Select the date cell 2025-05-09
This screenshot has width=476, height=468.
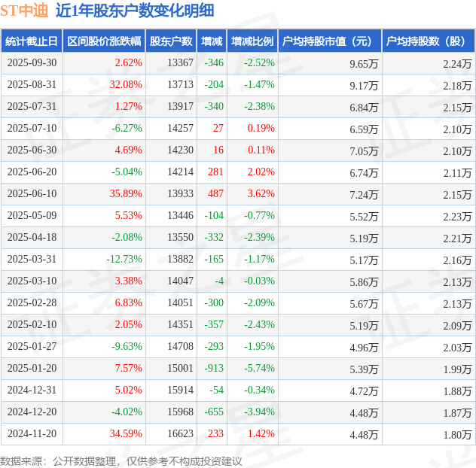32,215
